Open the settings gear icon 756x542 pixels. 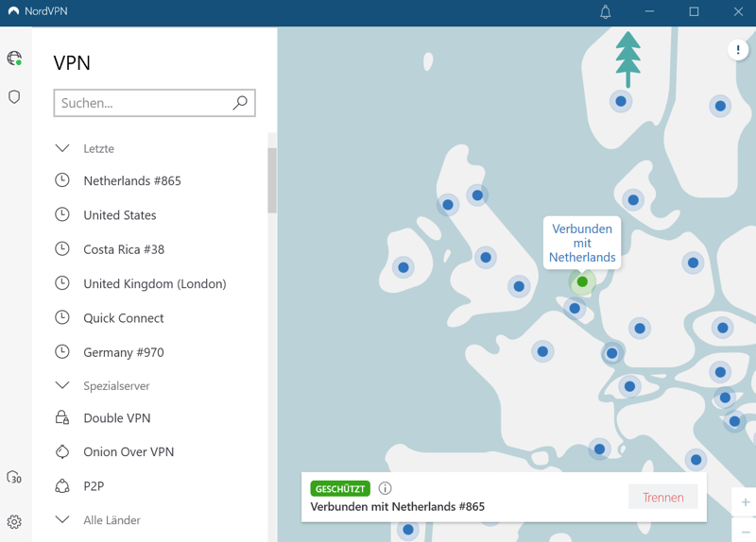[x=14, y=521]
